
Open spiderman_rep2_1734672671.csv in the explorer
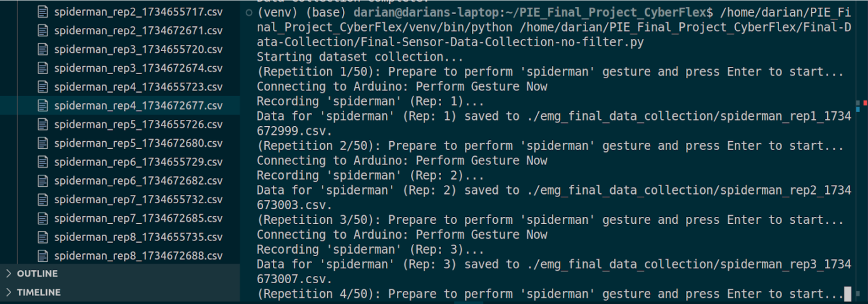pos(138,31)
